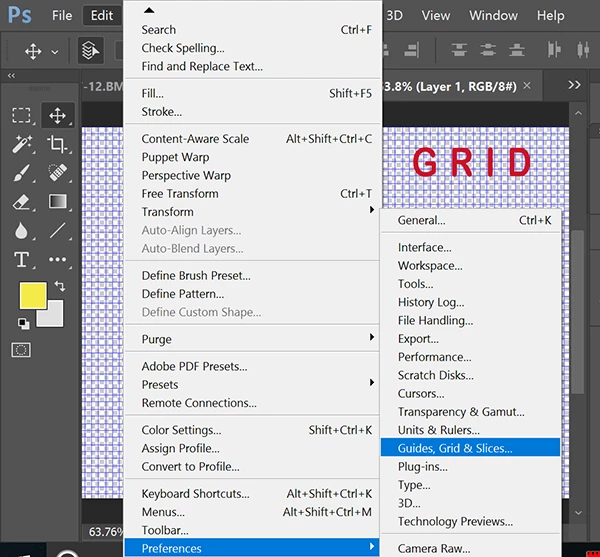Close the Layer 1 document tab
The width and height of the screenshot is (600, 557).
[x=527, y=86]
